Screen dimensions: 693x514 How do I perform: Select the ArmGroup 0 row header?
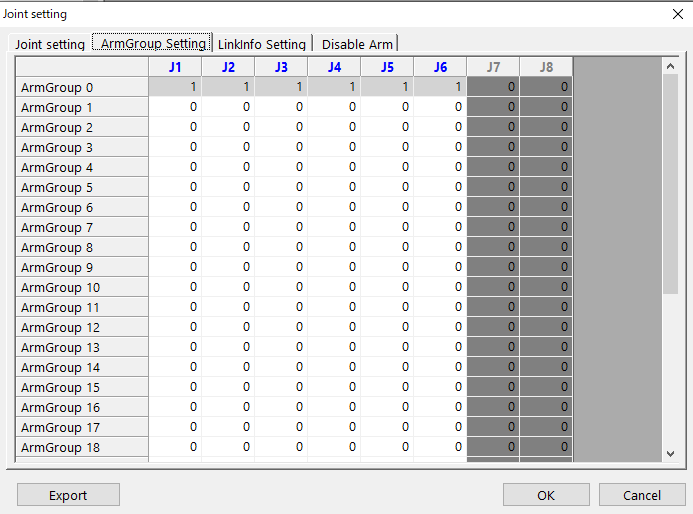point(82,87)
